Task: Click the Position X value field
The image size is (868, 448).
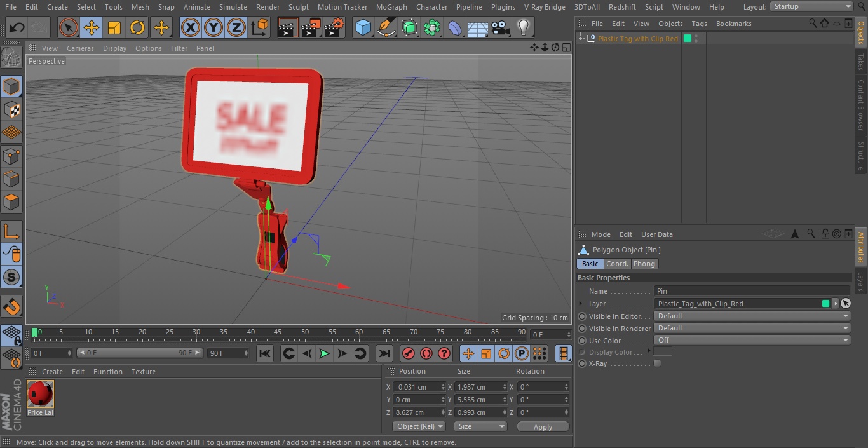Action: [419, 387]
